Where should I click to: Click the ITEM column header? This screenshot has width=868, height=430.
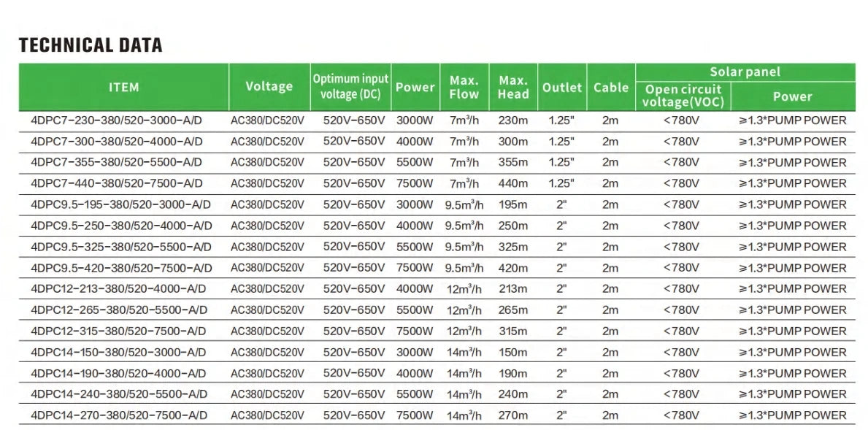click(124, 88)
